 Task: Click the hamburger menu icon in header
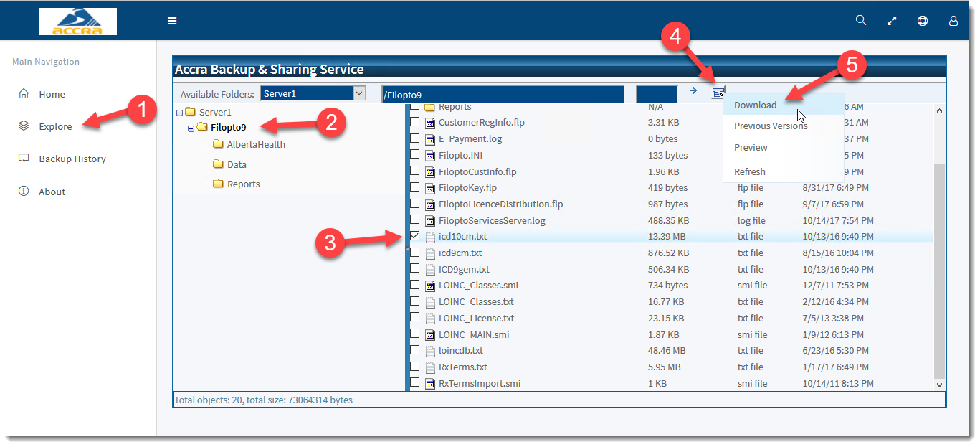click(172, 21)
